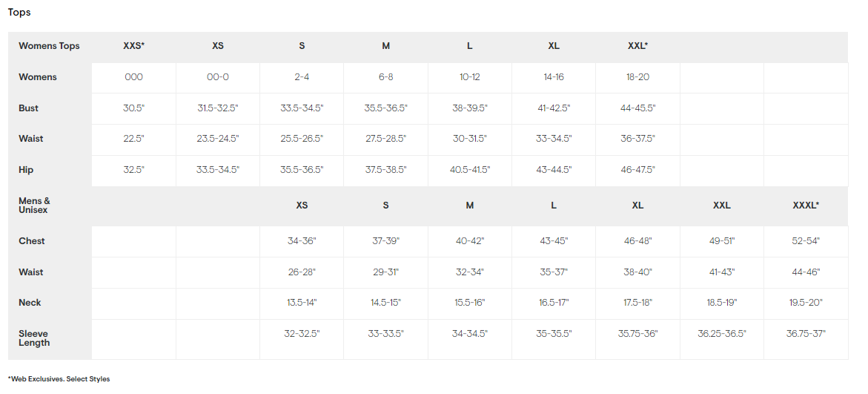Click the Tops section heading
The height and width of the screenshot is (394, 868).
(19, 12)
